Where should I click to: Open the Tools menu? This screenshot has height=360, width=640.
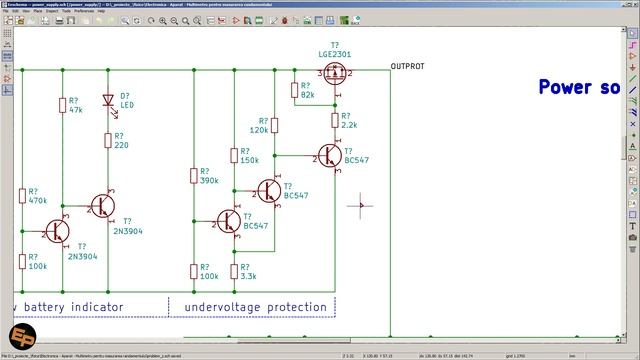coord(67,11)
